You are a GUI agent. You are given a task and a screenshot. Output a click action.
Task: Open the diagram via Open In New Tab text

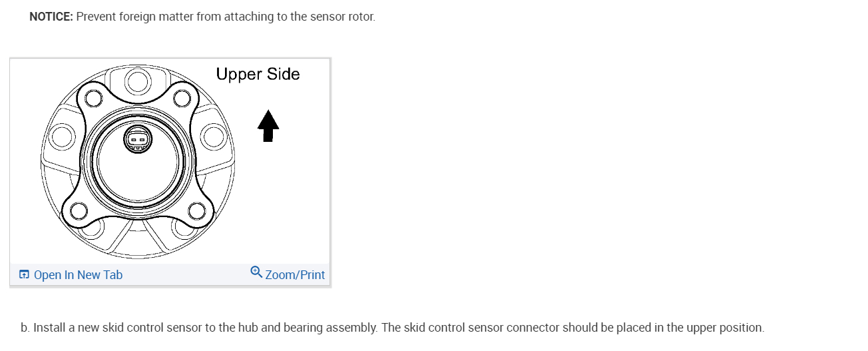(78, 275)
